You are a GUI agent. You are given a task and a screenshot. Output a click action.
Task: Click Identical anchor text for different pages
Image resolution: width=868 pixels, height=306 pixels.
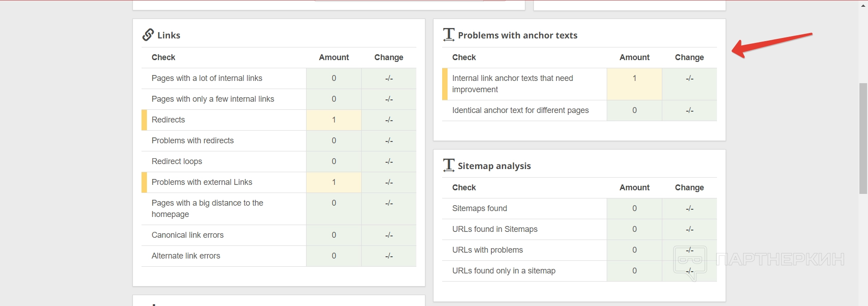[520, 110]
